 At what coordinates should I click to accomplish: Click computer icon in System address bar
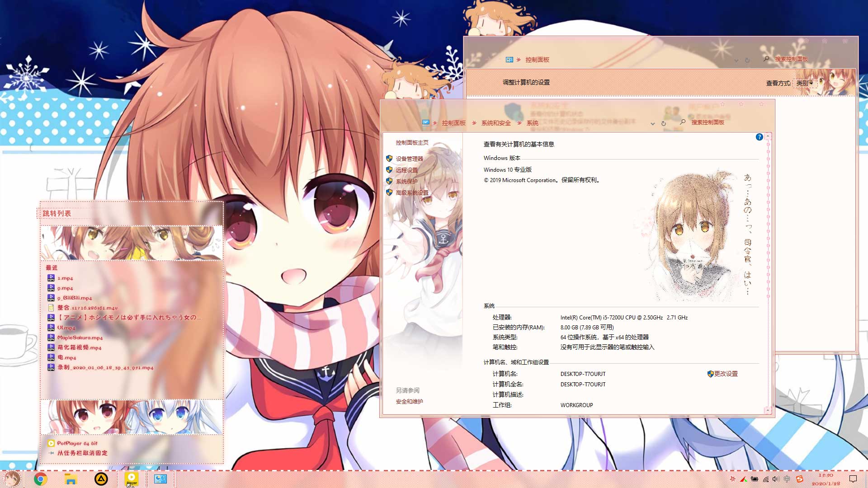point(426,122)
